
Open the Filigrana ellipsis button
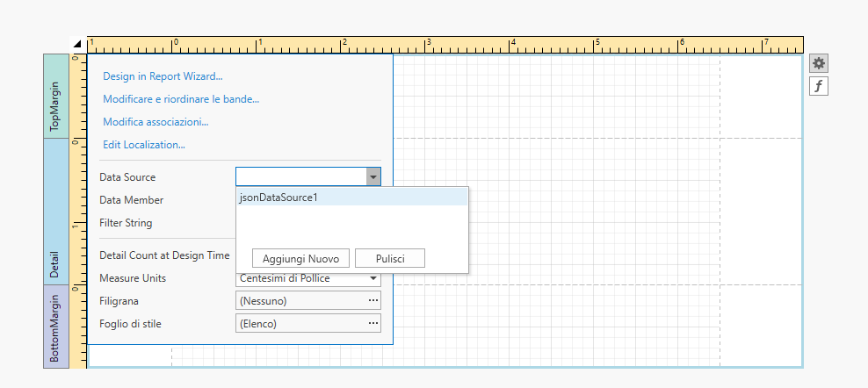tap(373, 300)
